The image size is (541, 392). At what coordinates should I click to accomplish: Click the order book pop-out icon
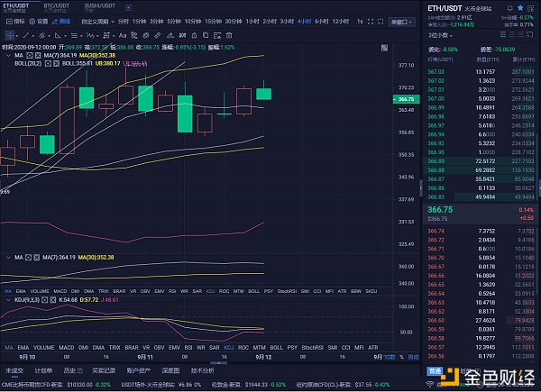pos(530,34)
